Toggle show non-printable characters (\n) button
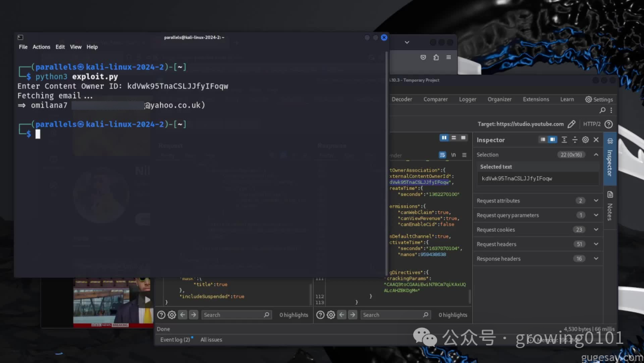The height and width of the screenshot is (363, 644). click(454, 155)
